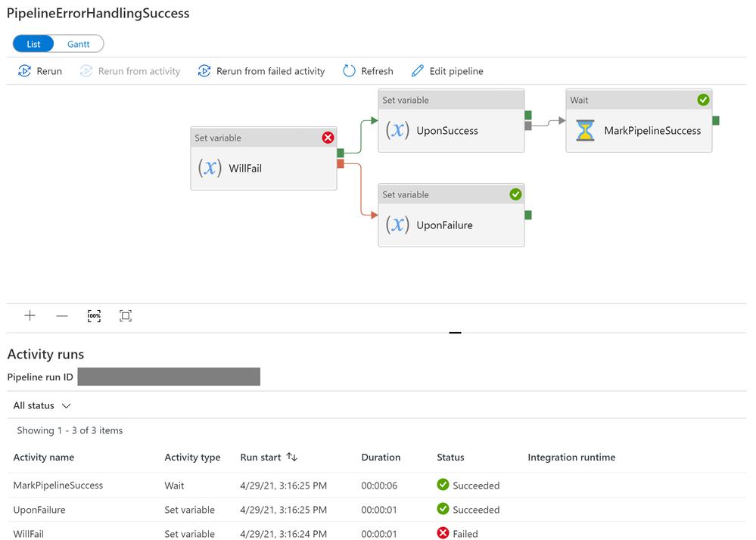Click Failed status text in WillFail row
The image size is (756, 540).
point(465,534)
